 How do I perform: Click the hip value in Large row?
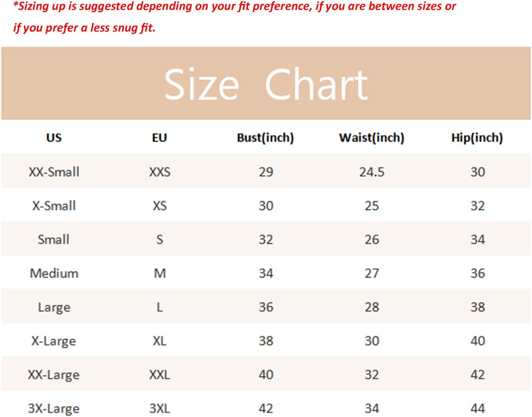tap(478, 307)
